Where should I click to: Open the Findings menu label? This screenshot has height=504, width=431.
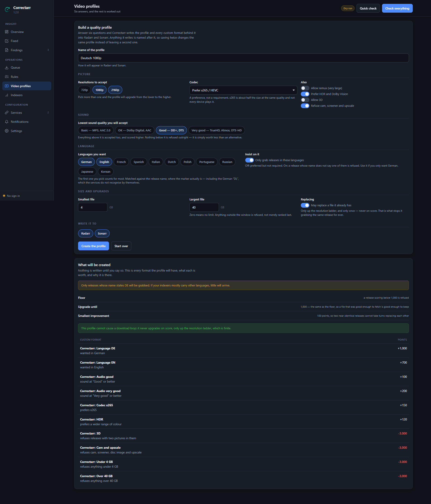click(16, 50)
